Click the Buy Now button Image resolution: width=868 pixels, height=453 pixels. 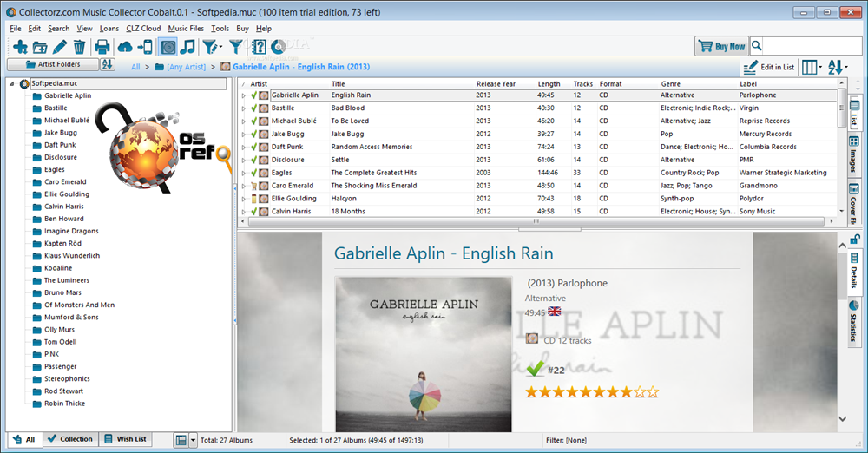pyautogui.click(x=722, y=47)
